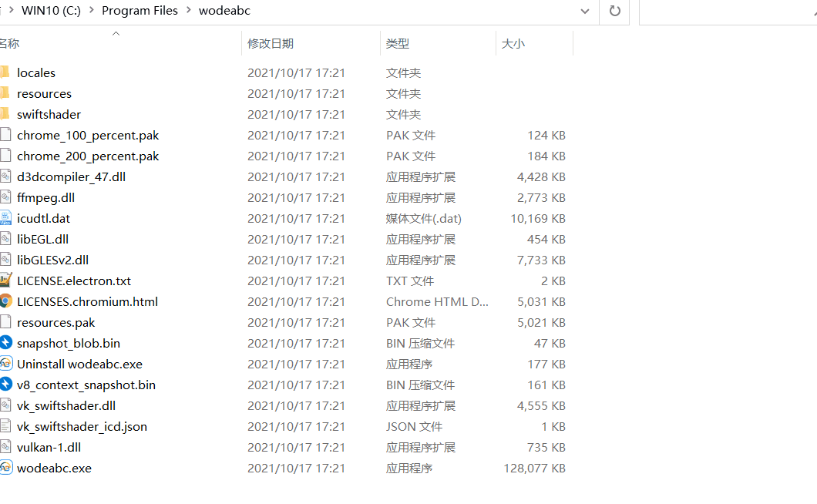Viewport: 817px width, 504px height.
Task: Click the wodeabc.exe application icon
Action: click(6, 468)
